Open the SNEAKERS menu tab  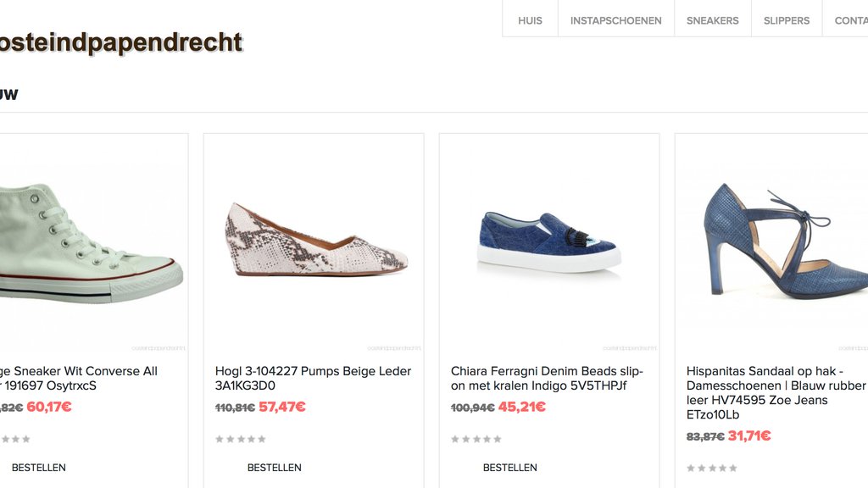point(712,20)
